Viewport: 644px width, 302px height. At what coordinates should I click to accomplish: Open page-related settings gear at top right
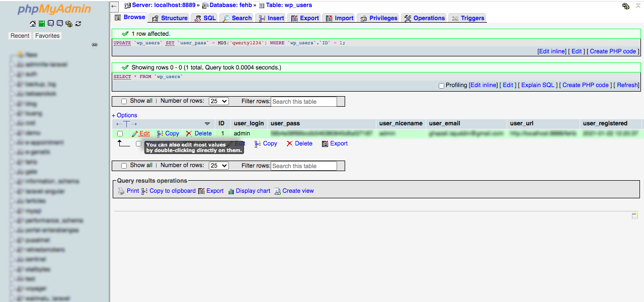[626, 6]
